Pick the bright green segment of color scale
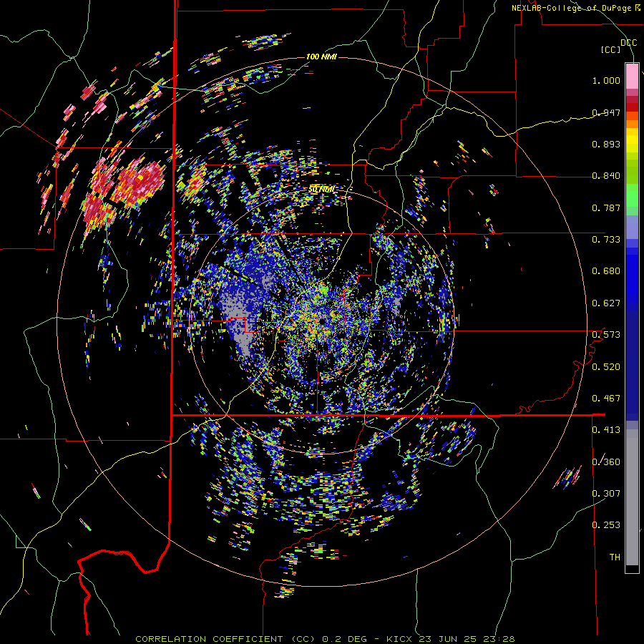The image size is (644, 644). click(x=632, y=195)
